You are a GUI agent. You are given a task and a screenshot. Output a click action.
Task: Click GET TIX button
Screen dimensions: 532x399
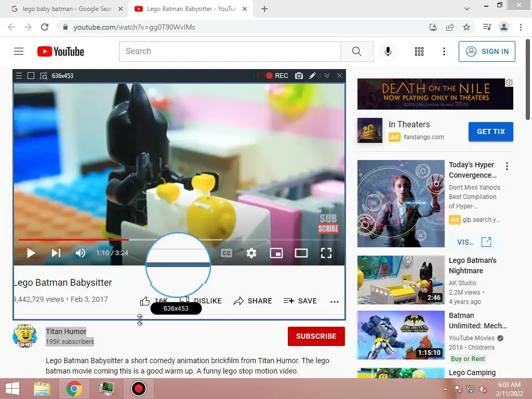(x=490, y=131)
